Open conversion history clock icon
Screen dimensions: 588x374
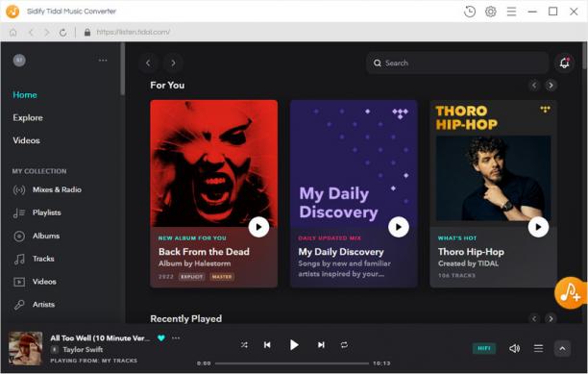[x=470, y=12]
